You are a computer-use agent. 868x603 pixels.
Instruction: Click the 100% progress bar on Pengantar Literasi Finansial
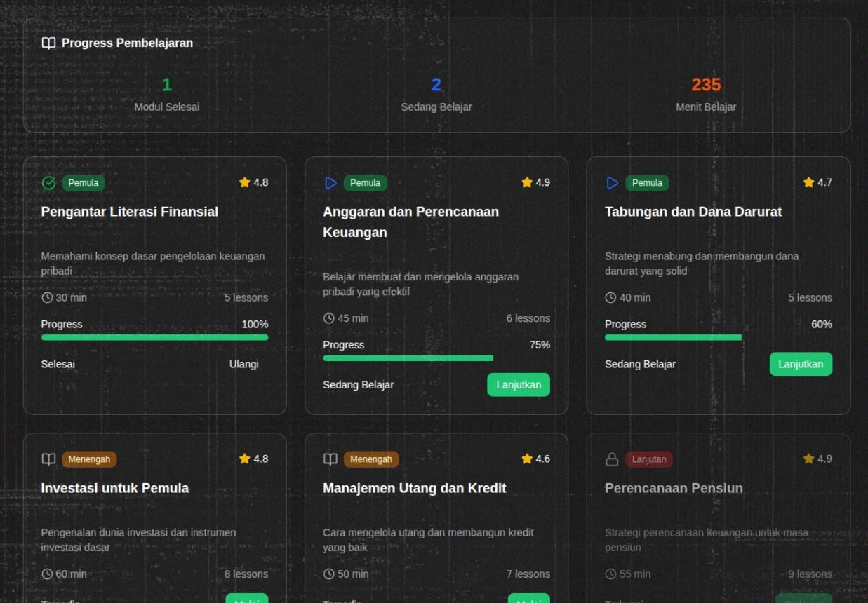point(154,337)
